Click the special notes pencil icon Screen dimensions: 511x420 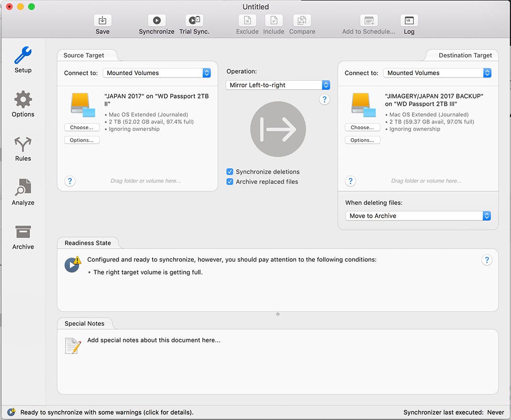[73, 346]
